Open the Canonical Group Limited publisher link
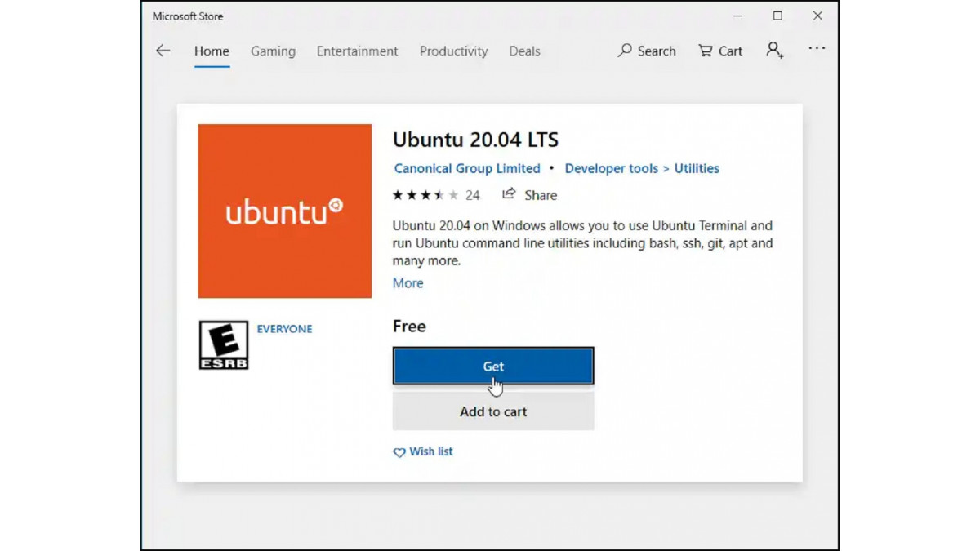980x551 pixels. [x=467, y=168]
